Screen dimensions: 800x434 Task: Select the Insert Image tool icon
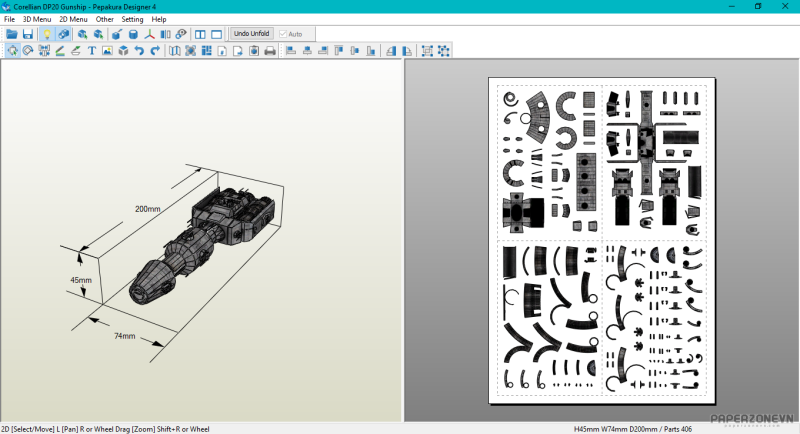[107, 51]
